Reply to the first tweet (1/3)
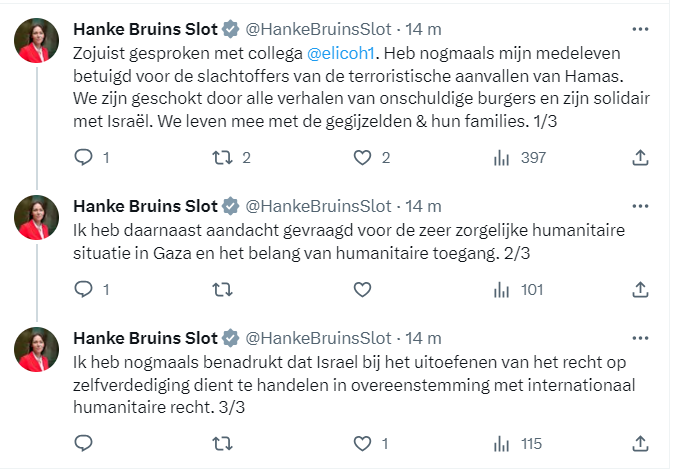 click(84, 157)
